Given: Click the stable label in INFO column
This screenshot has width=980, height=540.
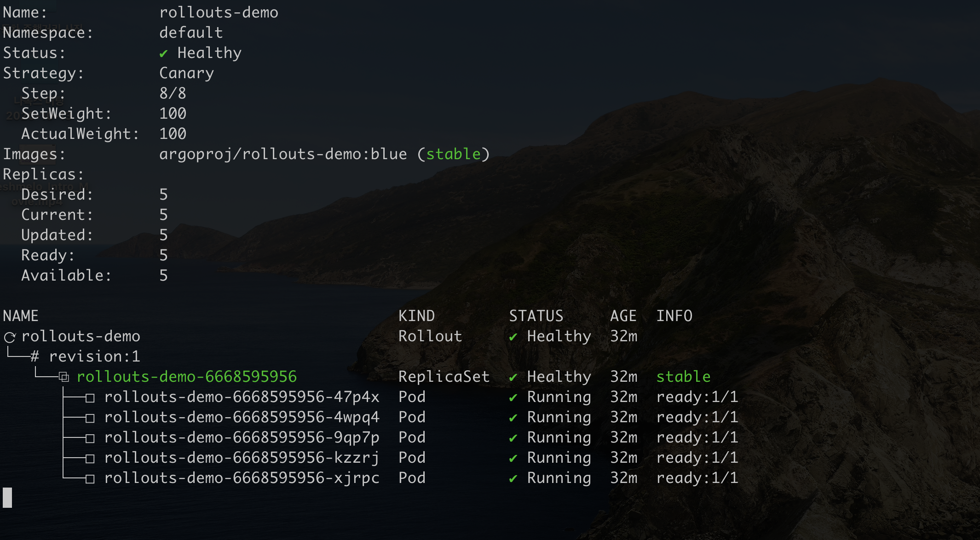Looking at the screenshot, I should click(x=683, y=377).
